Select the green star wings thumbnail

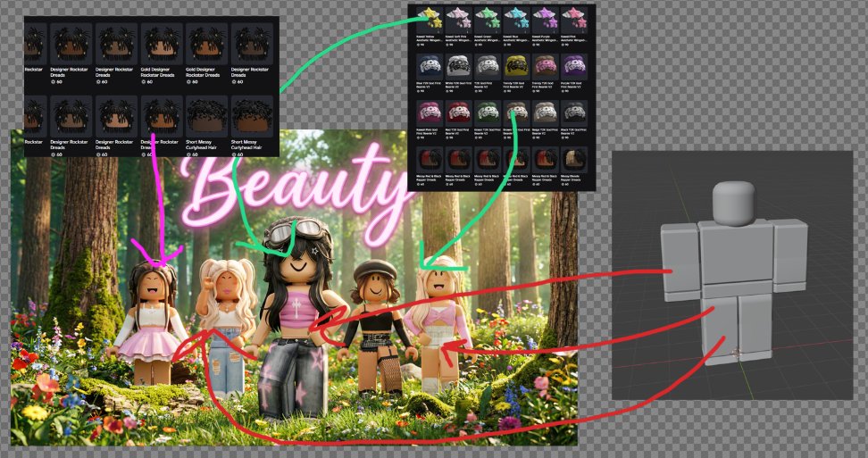[488, 20]
